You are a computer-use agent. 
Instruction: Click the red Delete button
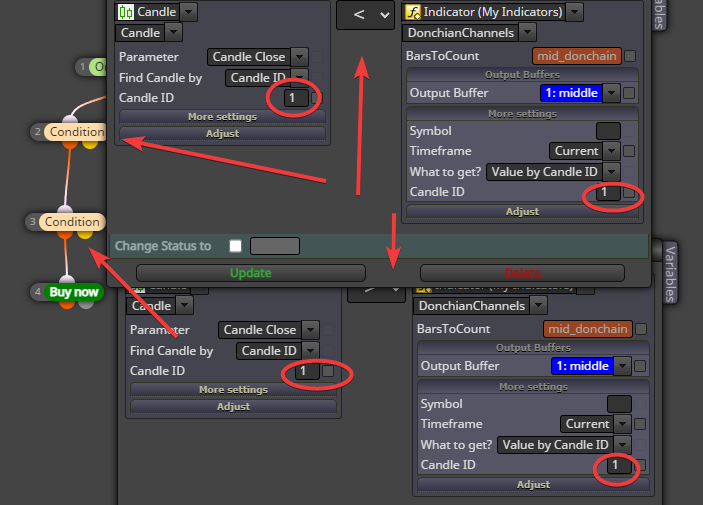[x=522, y=273]
